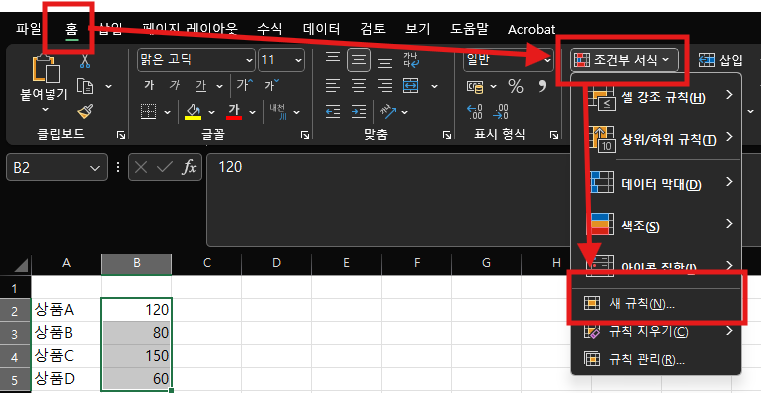The width and height of the screenshot is (761, 393).
Task: Open the 파일 menu tab
Action: 29,30
